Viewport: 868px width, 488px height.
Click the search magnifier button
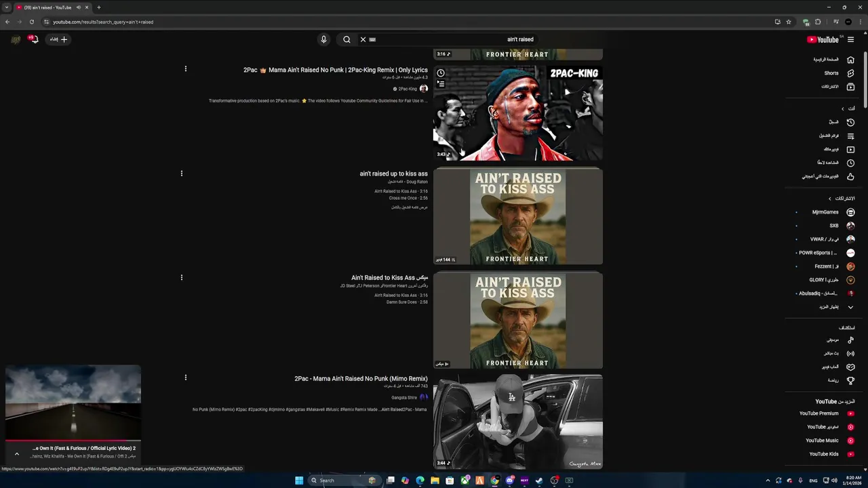point(347,39)
